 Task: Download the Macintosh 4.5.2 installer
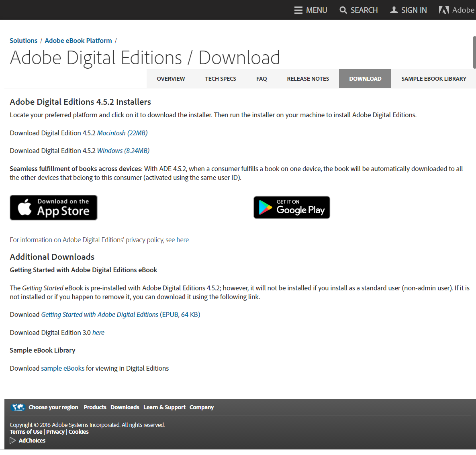click(x=122, y=133)
